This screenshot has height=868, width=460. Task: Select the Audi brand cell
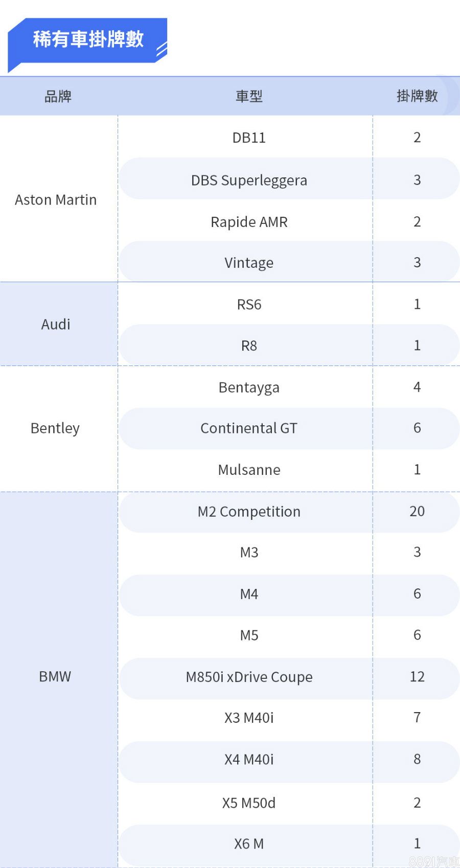click(x=56, y=325)
